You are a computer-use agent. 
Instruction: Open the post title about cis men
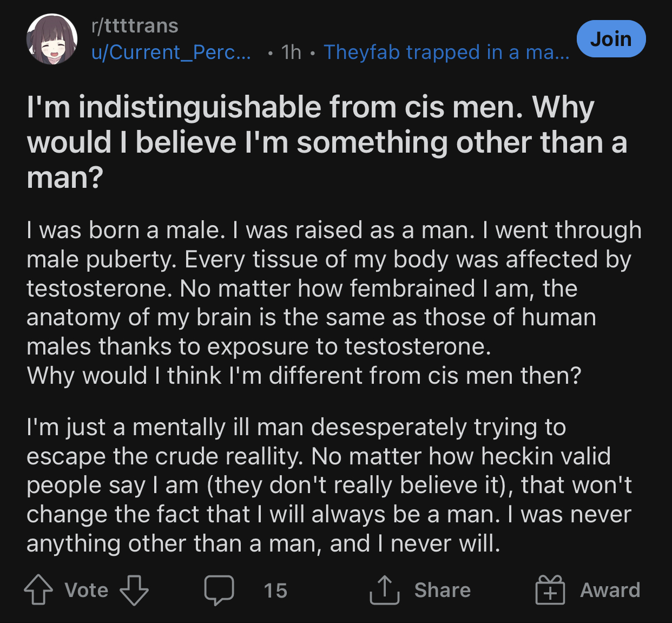(327, 142)
